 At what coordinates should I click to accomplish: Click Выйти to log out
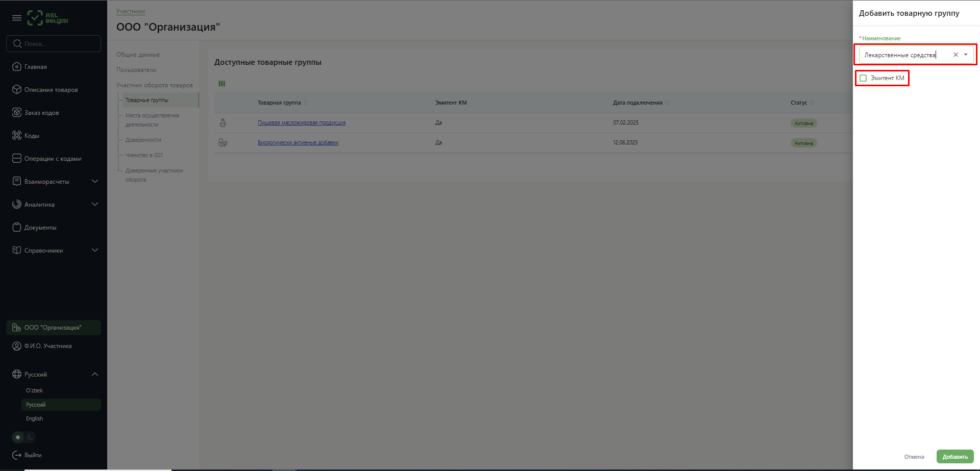click(x=33, y=455)
